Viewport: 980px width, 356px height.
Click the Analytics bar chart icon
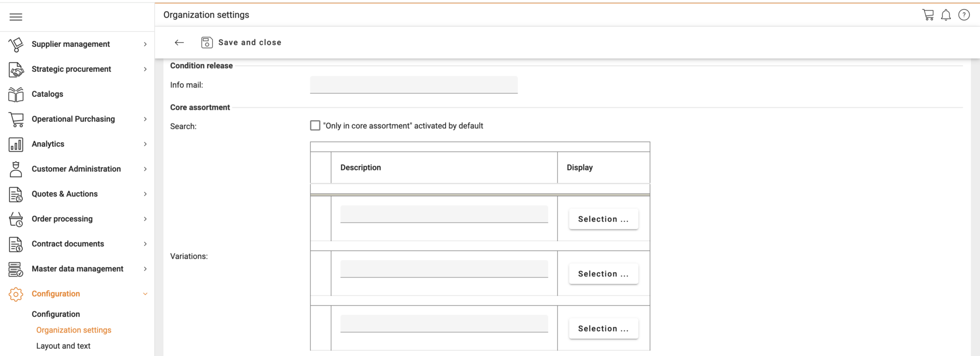point(16,144)
